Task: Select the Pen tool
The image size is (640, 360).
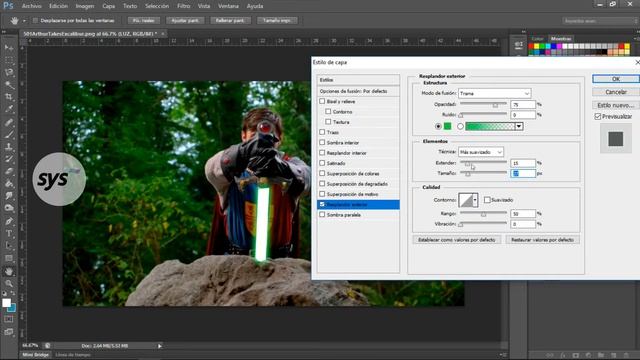Action: 9,221
